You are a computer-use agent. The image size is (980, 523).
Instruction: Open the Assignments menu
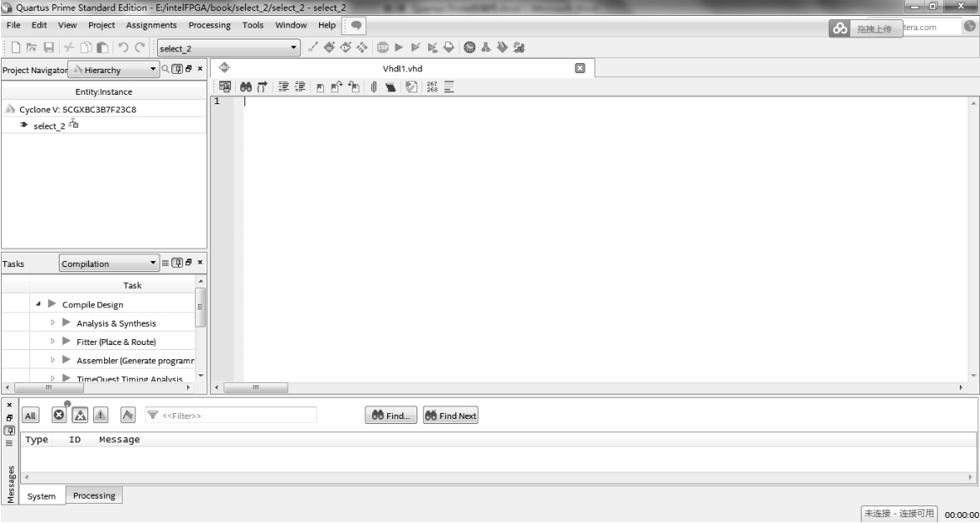151,25
